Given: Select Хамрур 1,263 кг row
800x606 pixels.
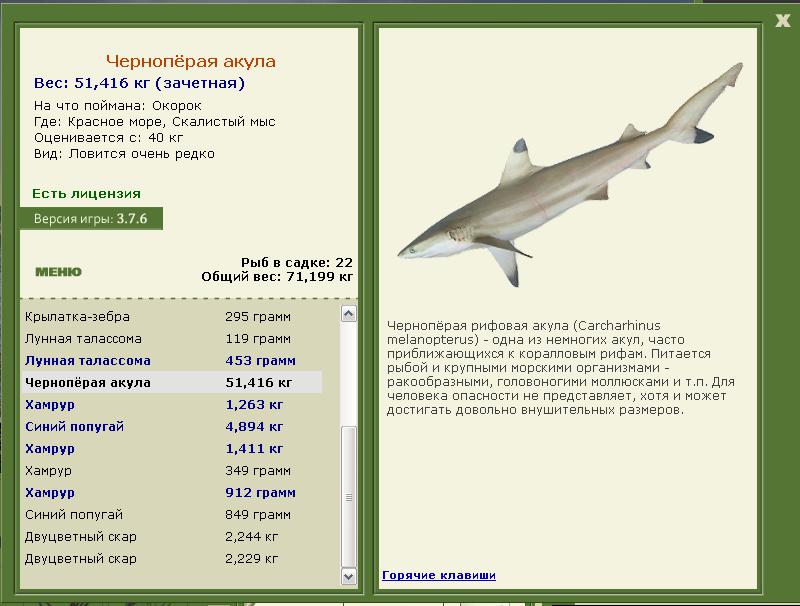Looking at the screenshot, I should pyautogui.click(x=171, y=404).
